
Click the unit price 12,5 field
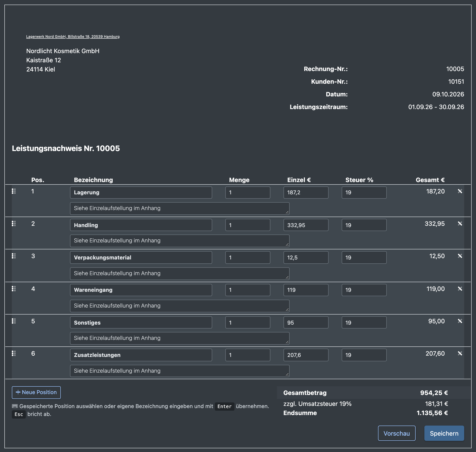pos(306,257)
